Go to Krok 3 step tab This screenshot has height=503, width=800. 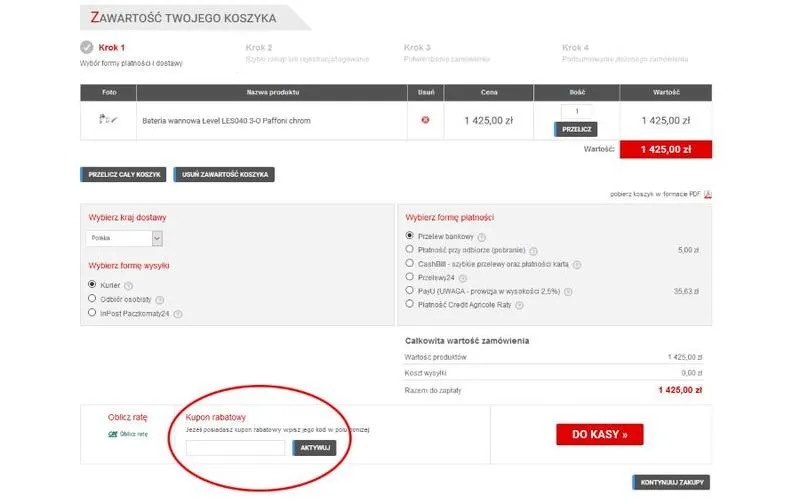click(417, 47)
